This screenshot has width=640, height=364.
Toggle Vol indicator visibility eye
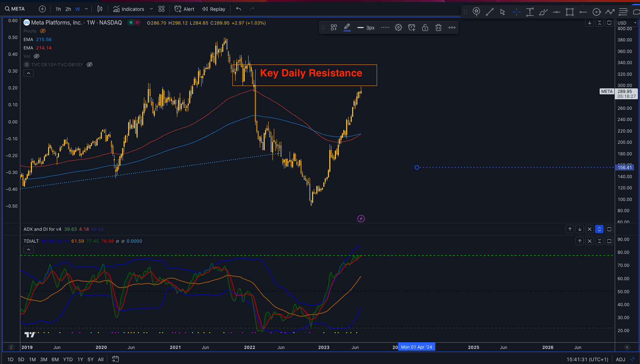[37, 56]
